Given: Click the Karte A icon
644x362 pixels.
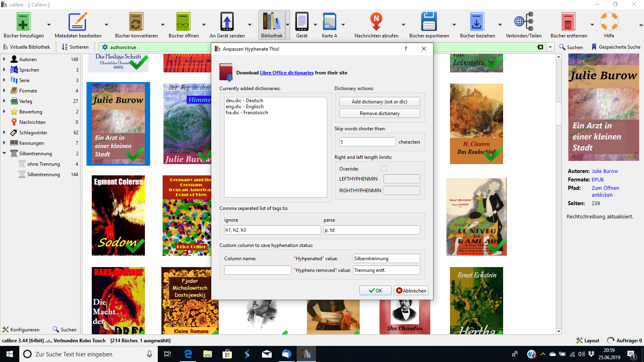Looking at the screenshot, I should pos(329,22).
